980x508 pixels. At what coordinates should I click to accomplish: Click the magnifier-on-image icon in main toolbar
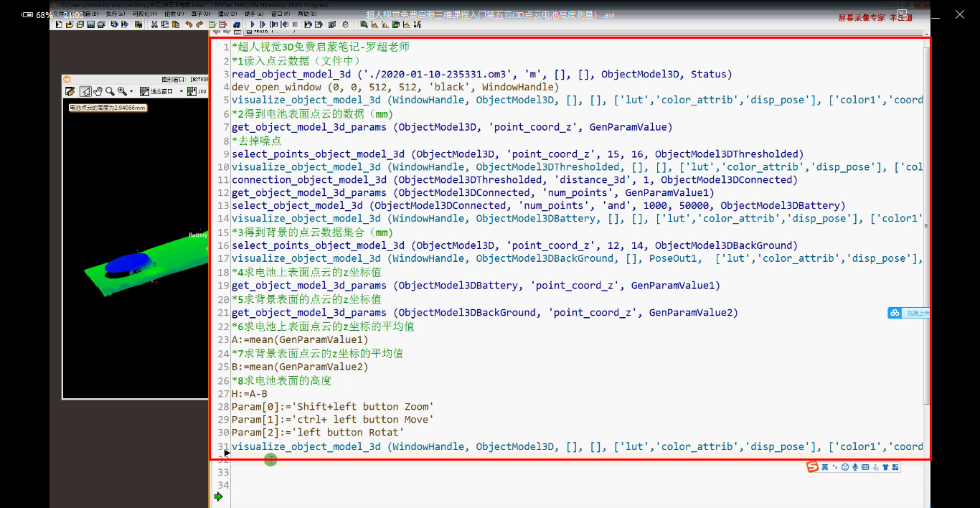[x=364, y=24]
